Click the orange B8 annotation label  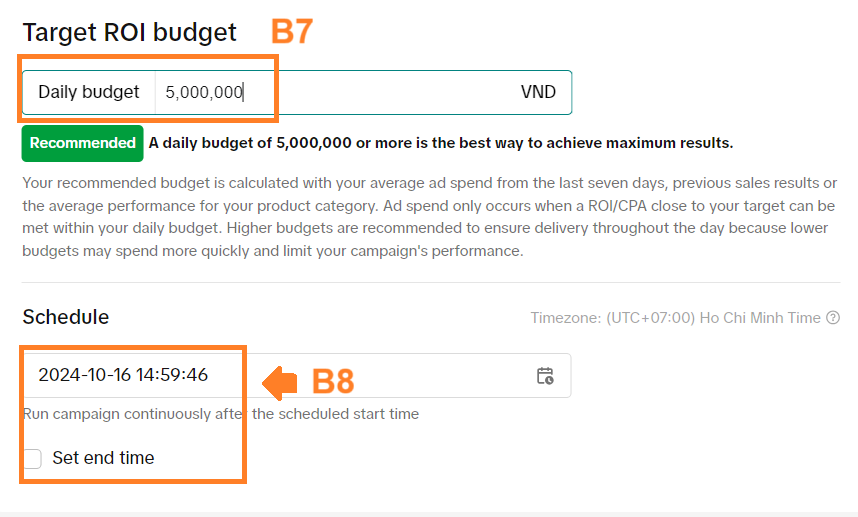pos(334,381)
